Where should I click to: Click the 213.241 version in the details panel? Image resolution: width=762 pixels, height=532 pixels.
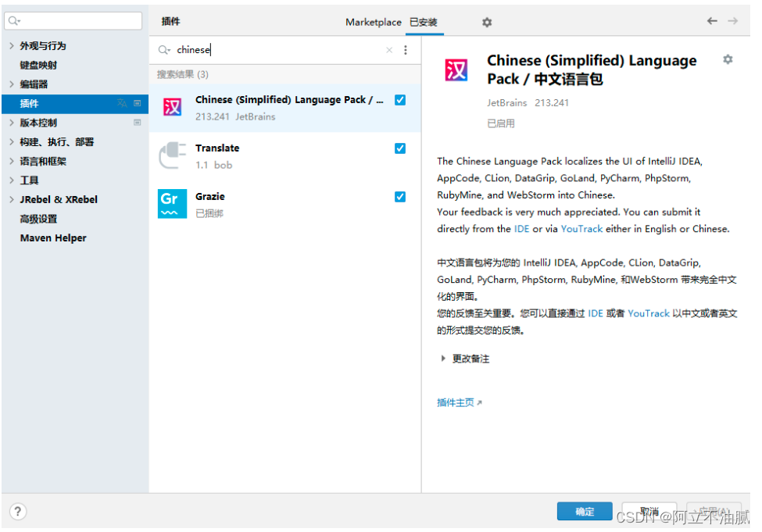coord(552,103)
